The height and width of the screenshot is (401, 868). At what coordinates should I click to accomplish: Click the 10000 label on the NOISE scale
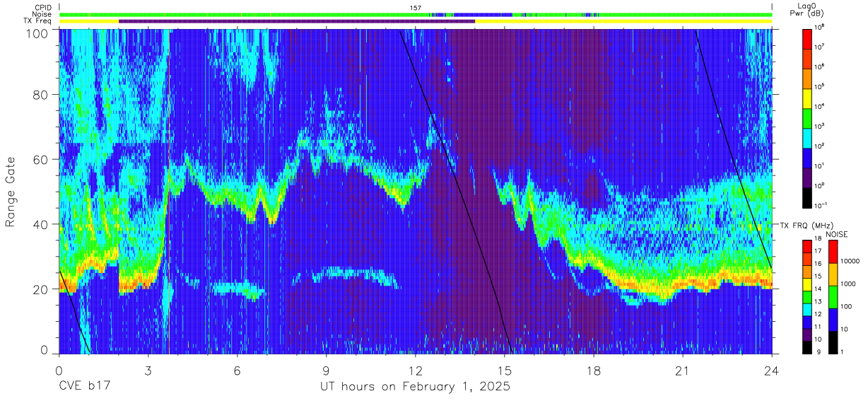(x=850, y=262)
